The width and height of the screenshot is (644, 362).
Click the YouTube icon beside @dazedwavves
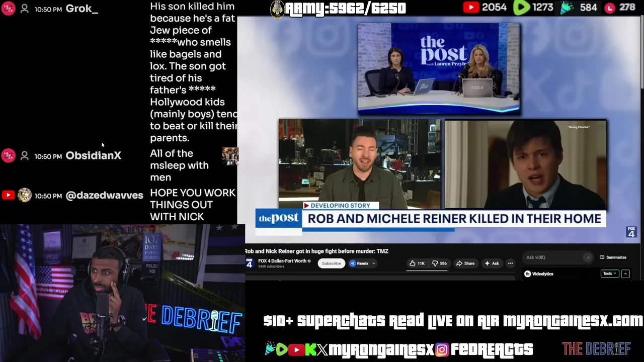[x=8, y=195]
